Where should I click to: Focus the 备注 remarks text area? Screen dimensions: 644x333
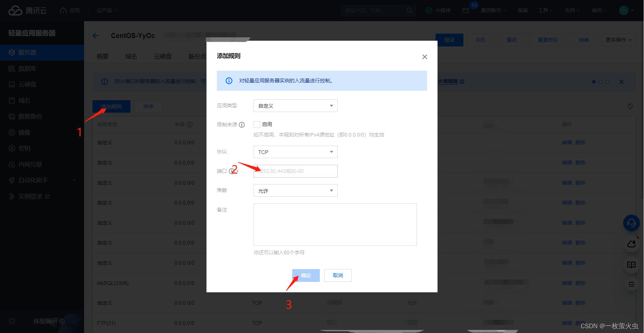point(335,224)
